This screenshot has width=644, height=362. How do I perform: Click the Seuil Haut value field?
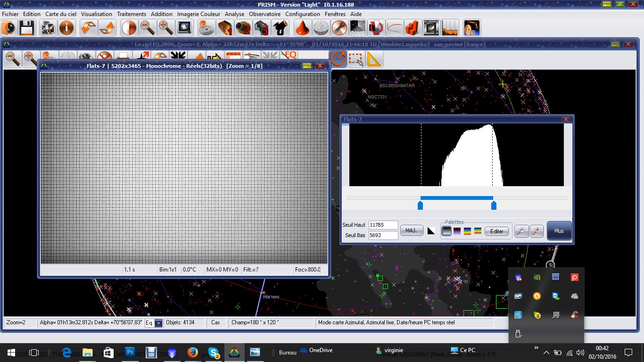click(x=383, y=225)
